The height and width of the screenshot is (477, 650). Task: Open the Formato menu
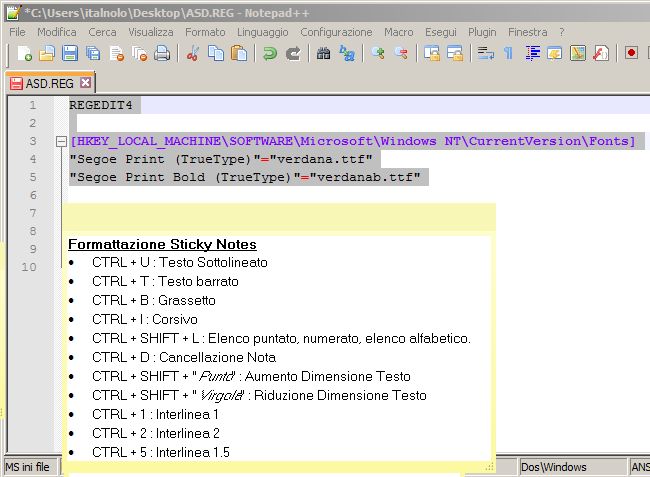tap(205, 32)
